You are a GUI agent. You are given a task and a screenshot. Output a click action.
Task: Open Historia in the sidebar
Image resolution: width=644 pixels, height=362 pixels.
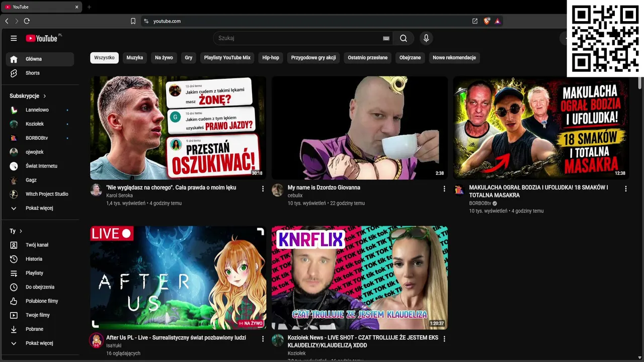click(x=40, y=259)
